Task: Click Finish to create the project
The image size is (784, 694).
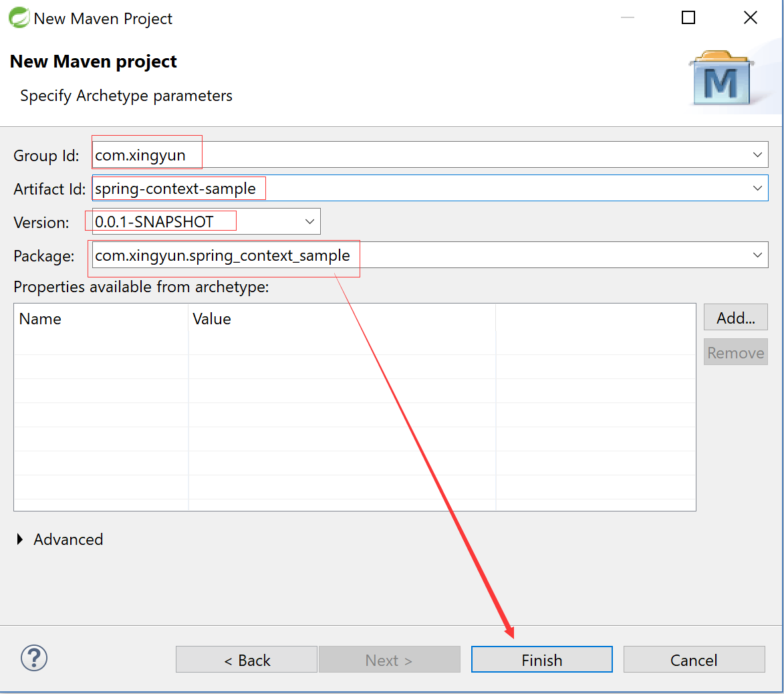Action: 541,660
